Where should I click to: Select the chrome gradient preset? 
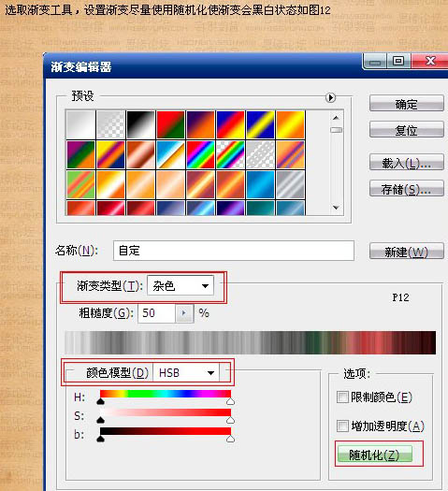click(170, 154)
